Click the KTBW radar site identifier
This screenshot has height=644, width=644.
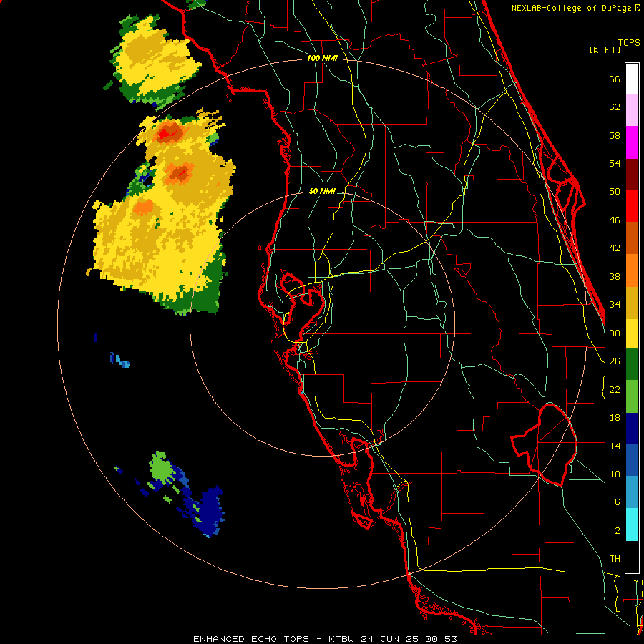click(x=341, y=639)
